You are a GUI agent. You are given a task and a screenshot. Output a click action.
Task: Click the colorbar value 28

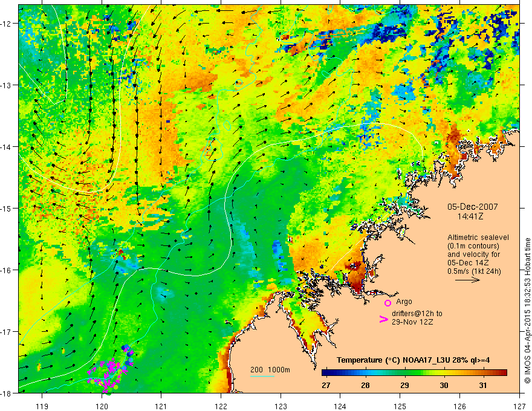point(365,385)
